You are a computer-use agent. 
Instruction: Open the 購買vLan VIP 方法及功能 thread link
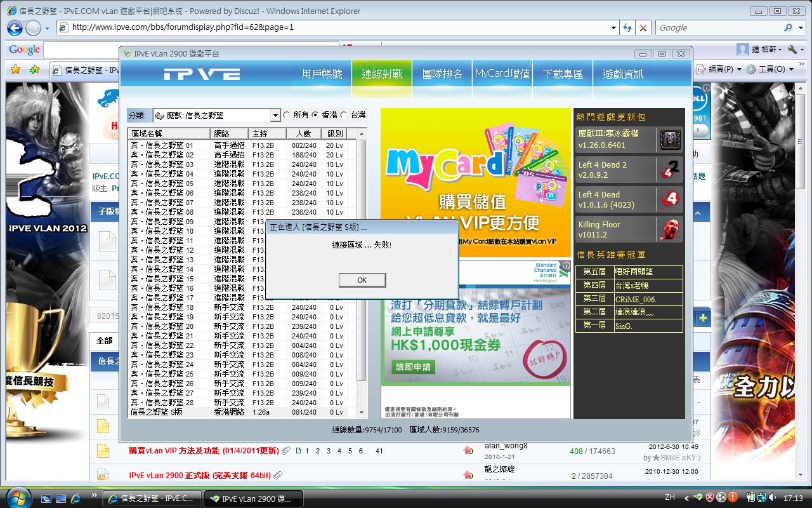(x=203, y=451)
